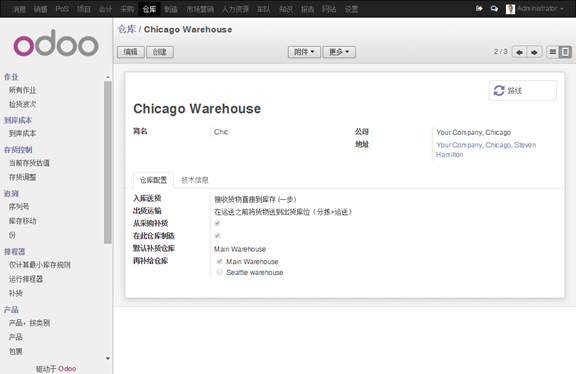
Task: Click the Odoo logo
Action: point(56,43)
